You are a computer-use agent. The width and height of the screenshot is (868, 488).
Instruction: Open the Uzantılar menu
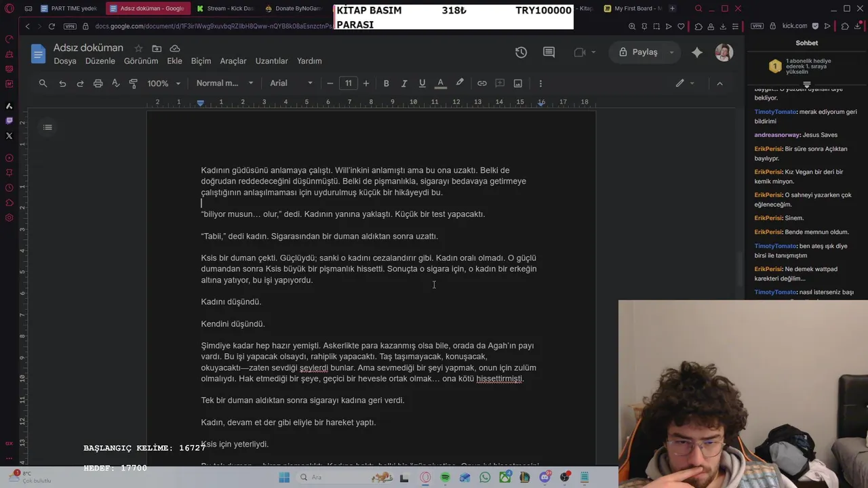tap(272, 61)
